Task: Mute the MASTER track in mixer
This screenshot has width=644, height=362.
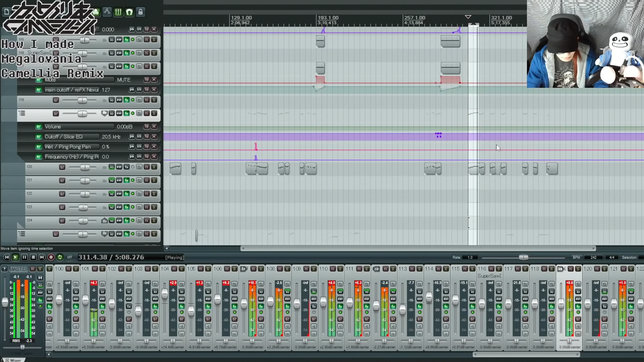Action: pos(33,269)
